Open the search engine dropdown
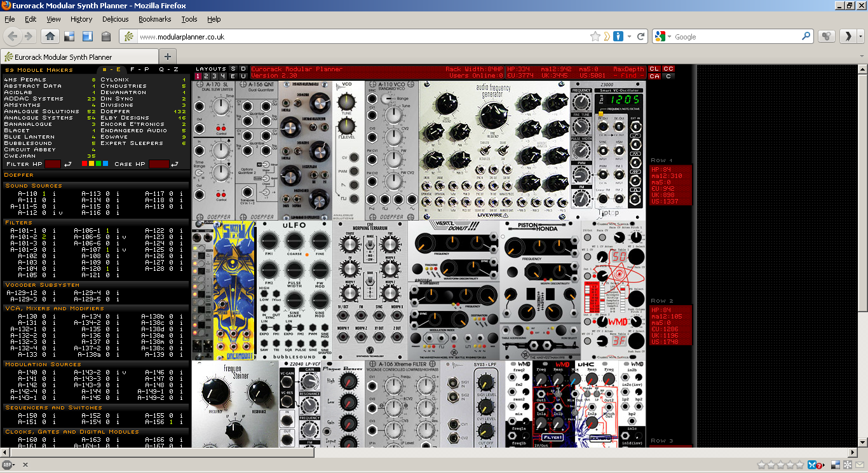The width and height of the screenshot is (868, 473). click(665, 37)
